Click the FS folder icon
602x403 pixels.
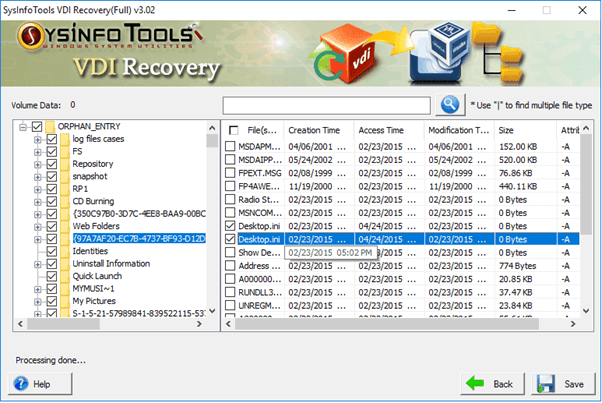point(64,151)
